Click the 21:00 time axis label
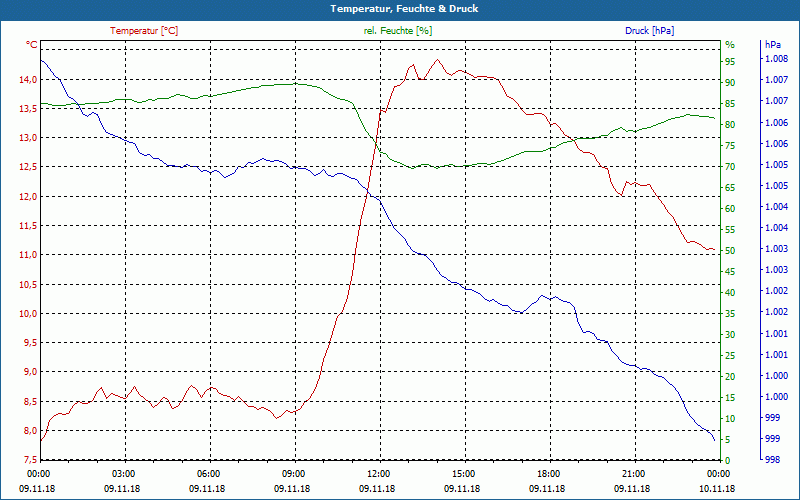Image resolution: width=800 pixels, height=500 pixels. point(633,473)
